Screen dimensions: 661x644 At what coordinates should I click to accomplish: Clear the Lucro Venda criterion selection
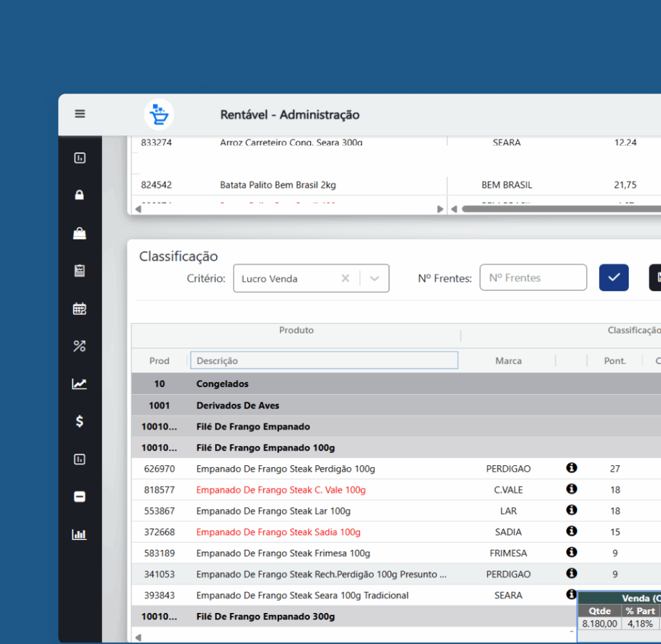pos(345,279)
